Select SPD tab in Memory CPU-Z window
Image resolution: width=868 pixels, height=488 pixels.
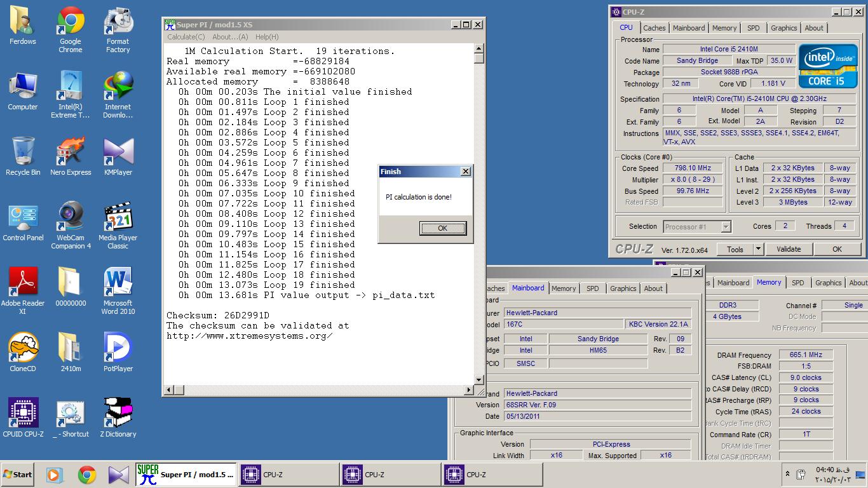click(x=797, y=283)
